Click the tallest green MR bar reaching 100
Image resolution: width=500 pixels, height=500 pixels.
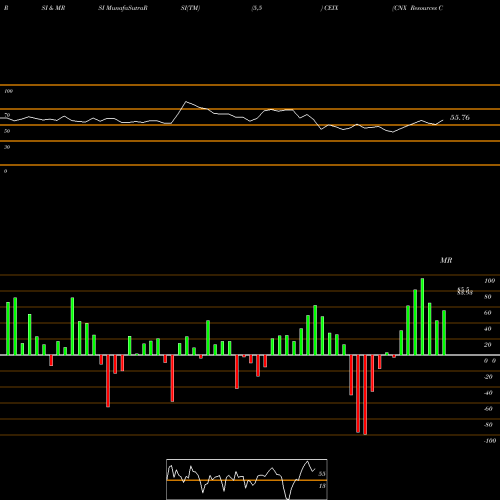click(x=422, y=317)
